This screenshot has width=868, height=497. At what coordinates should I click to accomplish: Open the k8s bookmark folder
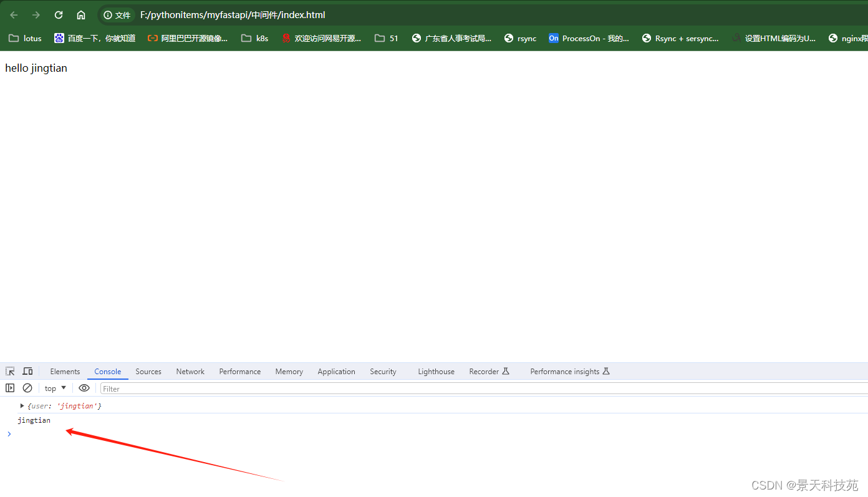tap(255, 38)
